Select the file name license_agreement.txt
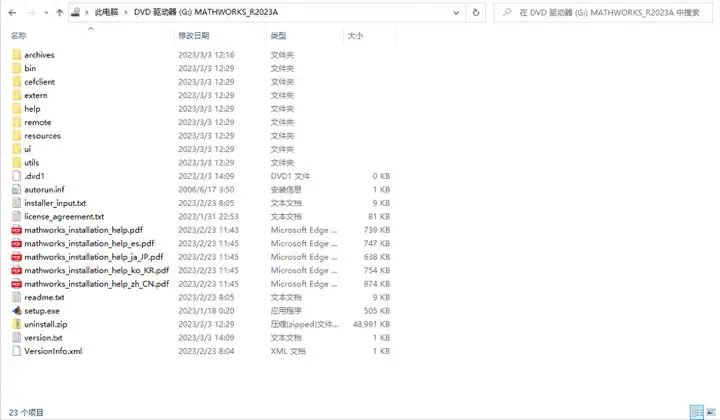Image resolution: width=720 pixels, height=420 pixels. click(64, 217)
